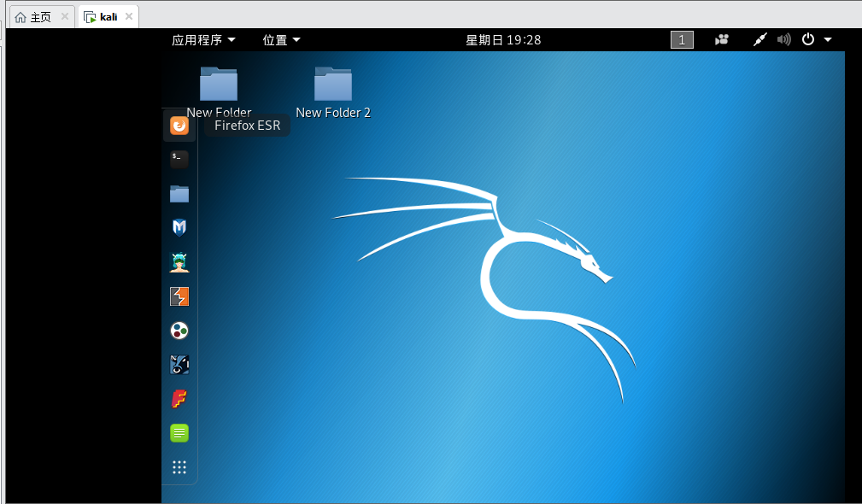
Task: Open the three-colored-dots app icon in the dock
Action: click(179, 331)
